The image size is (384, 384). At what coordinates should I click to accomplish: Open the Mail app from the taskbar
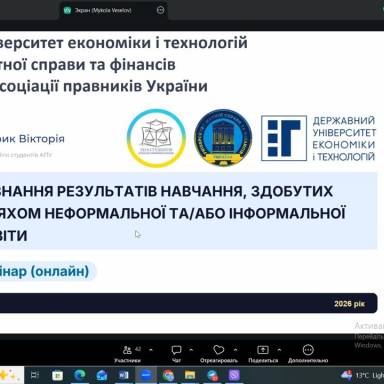coord(101,376)
